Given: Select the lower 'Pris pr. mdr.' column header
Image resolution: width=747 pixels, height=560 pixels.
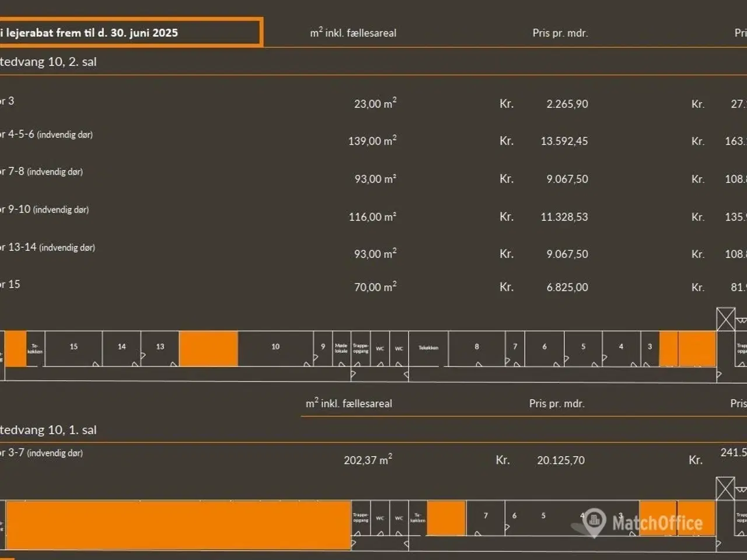Looking at the screenshot, I should (557, 404).
